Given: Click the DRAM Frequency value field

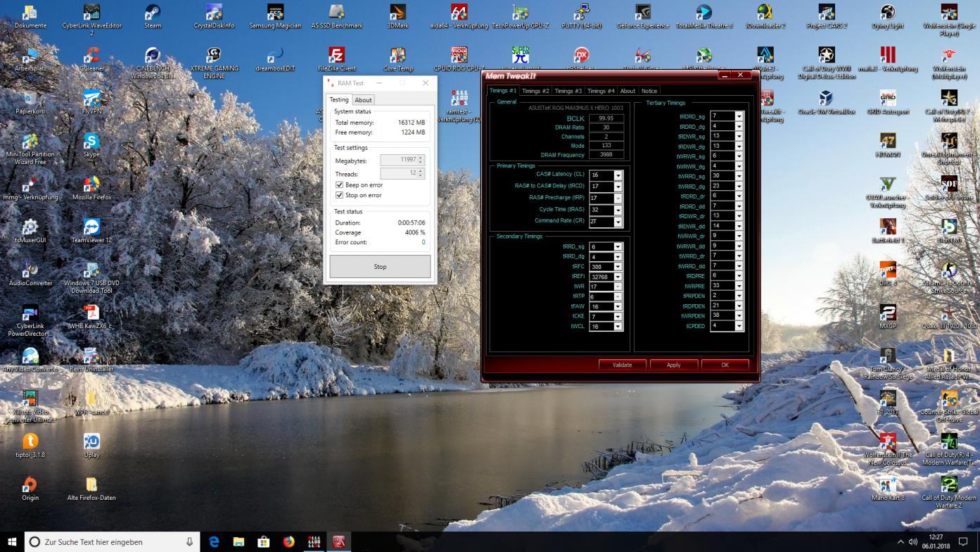Looking at the screenshot, I should pyautogui.click(x=606, y=155).
